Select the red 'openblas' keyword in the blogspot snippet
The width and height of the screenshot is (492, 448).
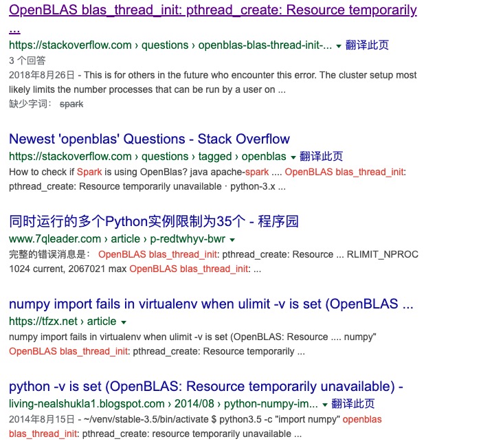[362, 419]
